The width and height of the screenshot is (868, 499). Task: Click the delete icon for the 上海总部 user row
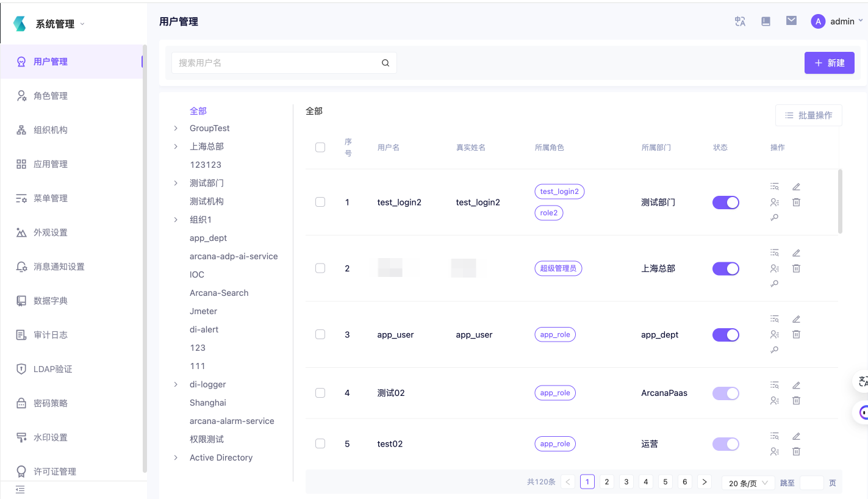pyautogui.click(x=796, y=268)
